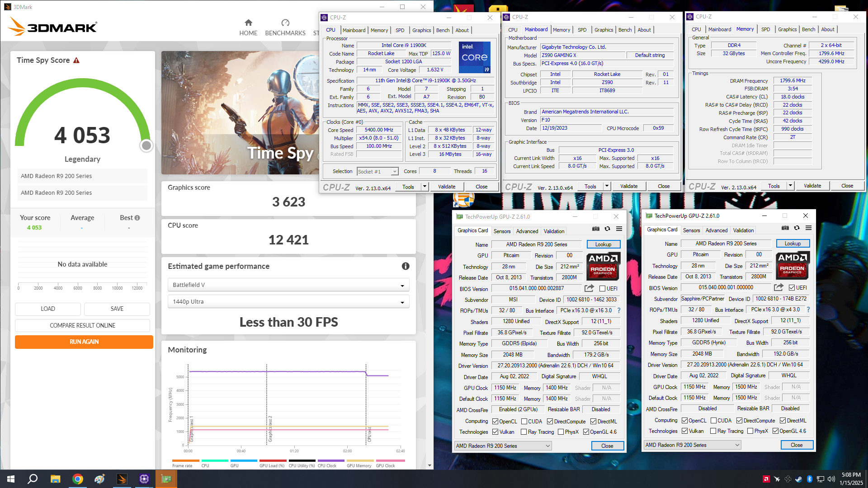The image size is (868, 488).
Task: Click Bus Interface question mark in right GPU-Z
Action: tap(808, 310)
